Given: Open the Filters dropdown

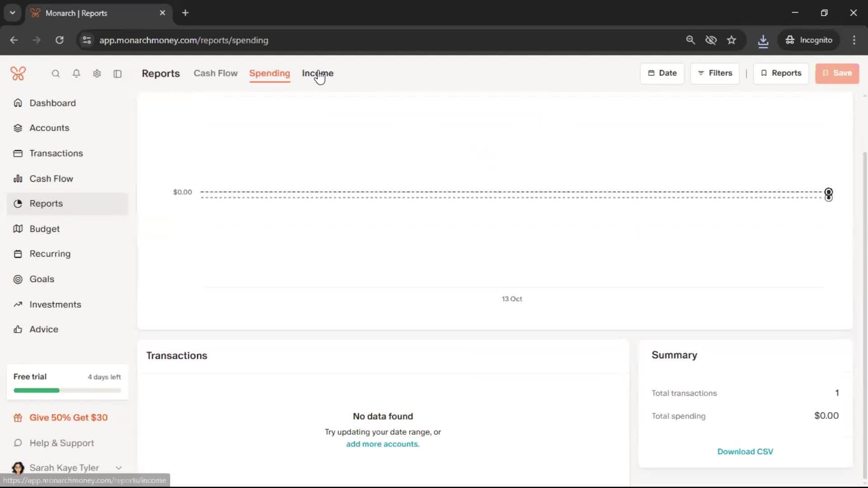Looking at the screenshot, I should pos(715,73).
